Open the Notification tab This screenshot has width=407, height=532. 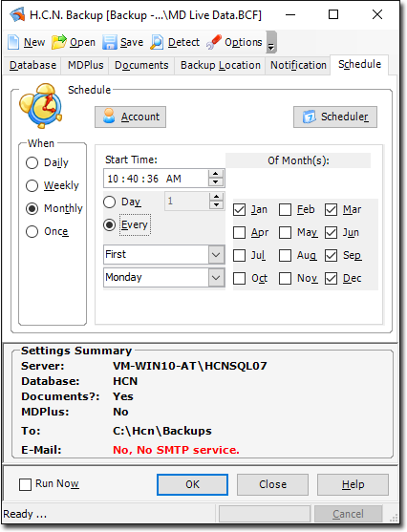tap(298, 65)
